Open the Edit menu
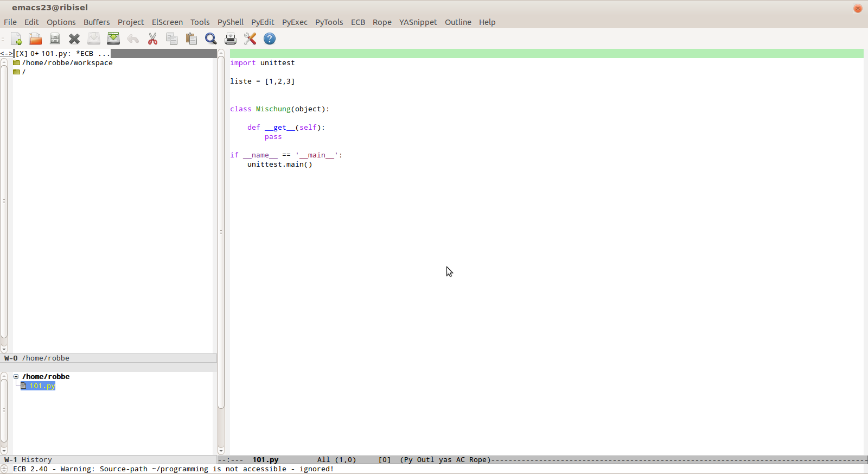The image size is (868, 474). pyautogui.click(x=31, y=22)
